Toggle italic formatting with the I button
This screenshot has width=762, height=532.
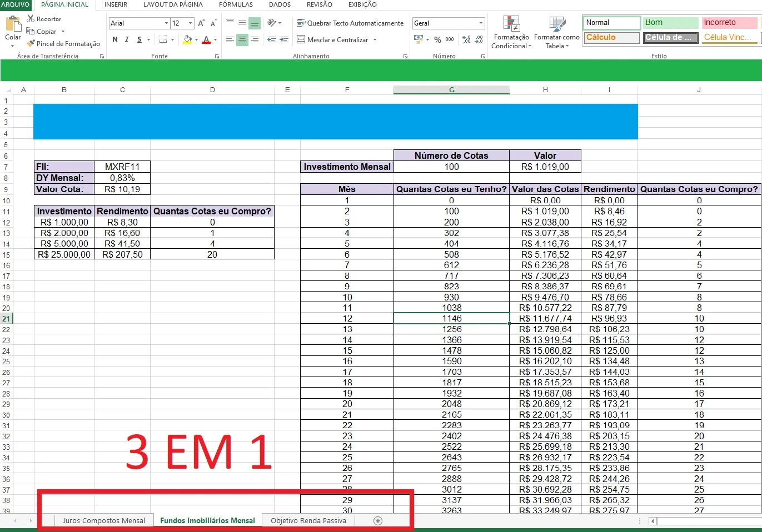tap(127, 39)
